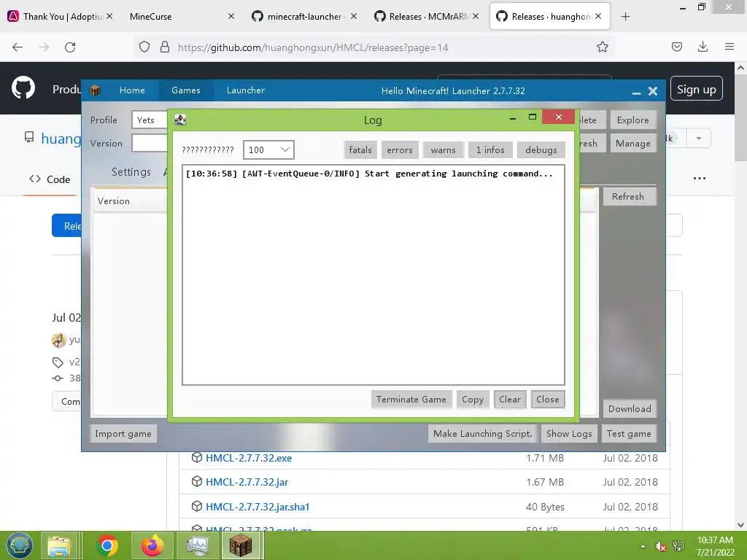This screenshot has width=747, height=560.
Task: Click Manage button in launcher
Action: [x=632, y=144]
